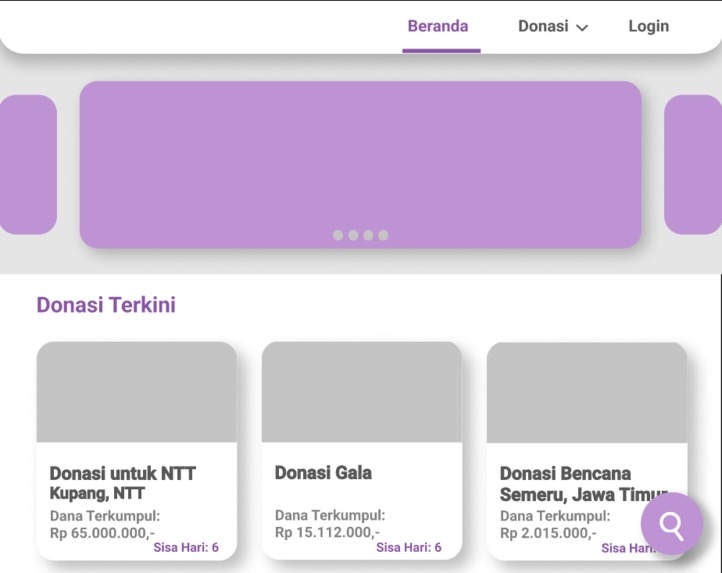The image size is (722, 573).
Task: Click the main purple center banner
Action: pos(361,164)
